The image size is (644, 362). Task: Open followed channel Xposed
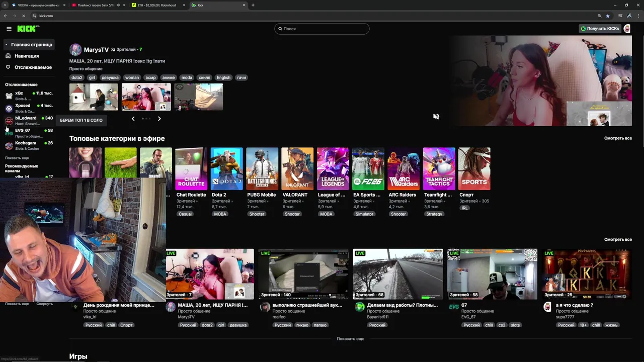pyautogui.click(x=29, y=108)
